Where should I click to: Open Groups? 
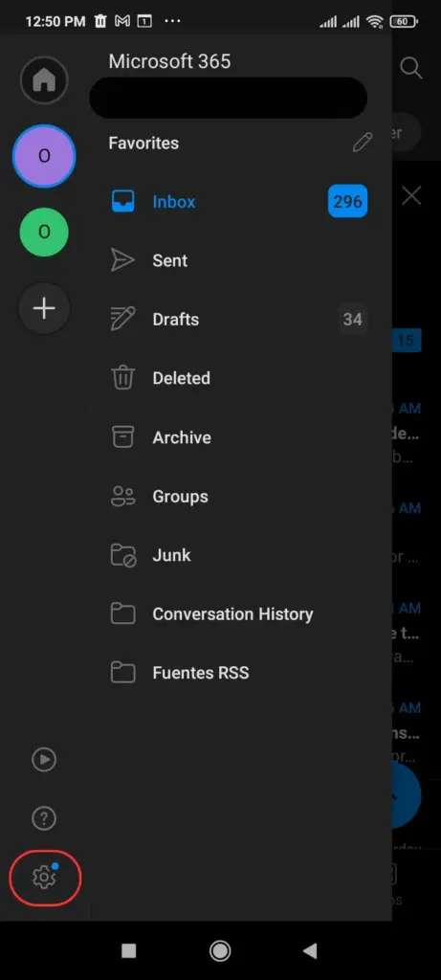[x=238, y=497]
